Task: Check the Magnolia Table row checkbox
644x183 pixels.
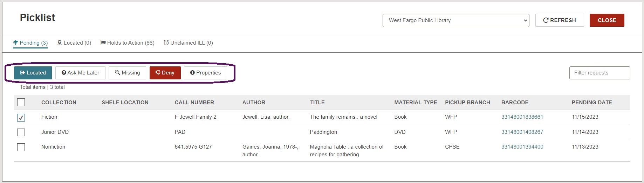Action: click(21, 147)
